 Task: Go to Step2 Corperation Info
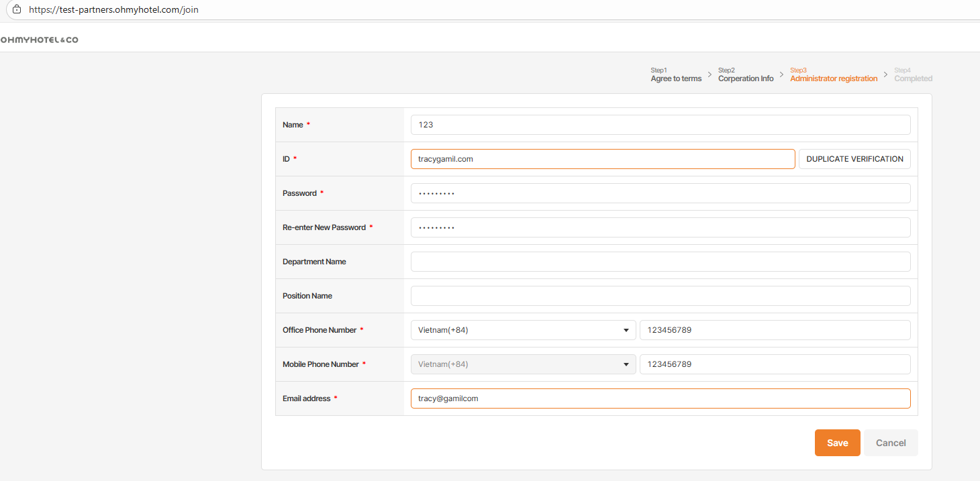coord(745,75)
